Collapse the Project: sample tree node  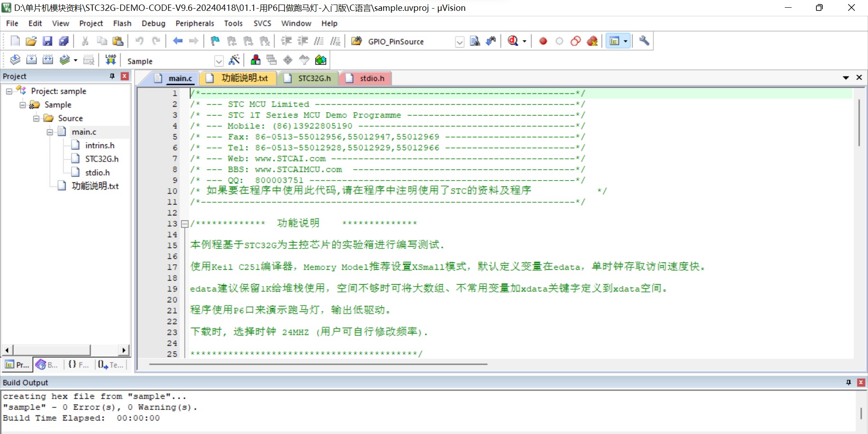(x=9, y=91)
